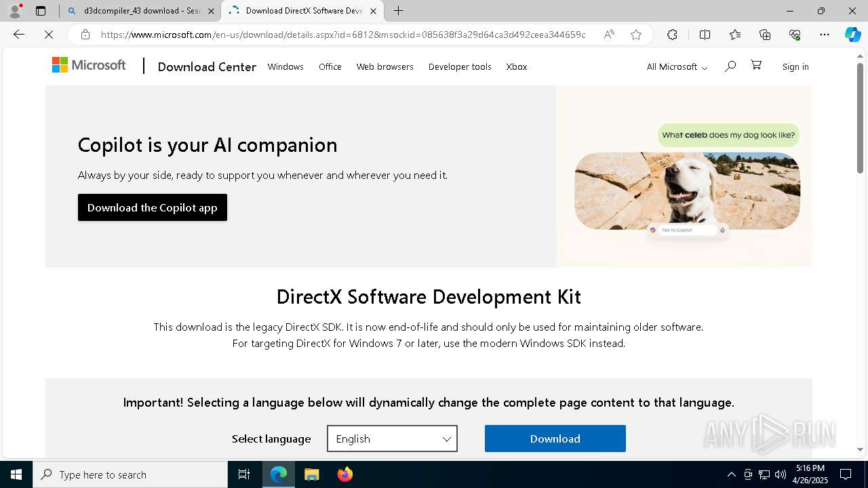
Task: Click the microsoft.com address bar URL
Action: coord(343,35)
